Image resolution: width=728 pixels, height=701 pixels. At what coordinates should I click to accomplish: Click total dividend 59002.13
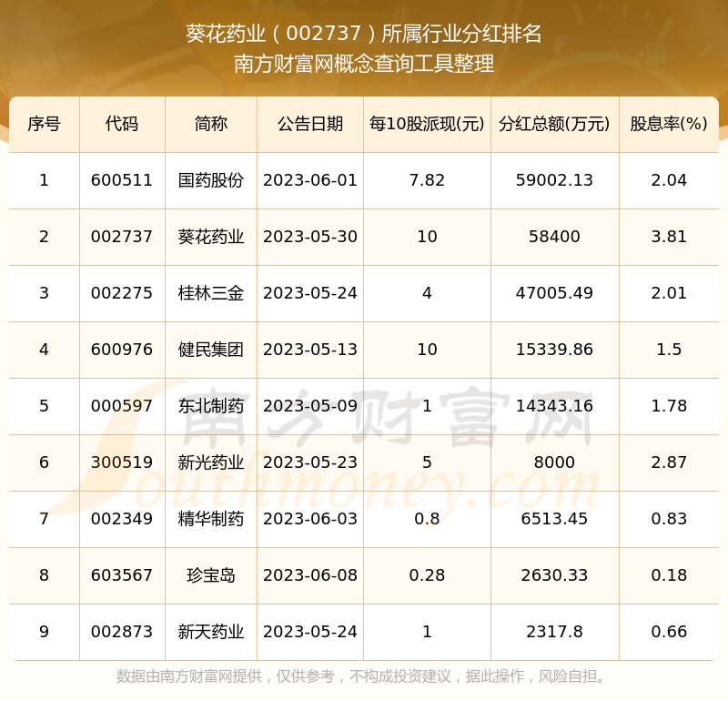click(554, 180)
